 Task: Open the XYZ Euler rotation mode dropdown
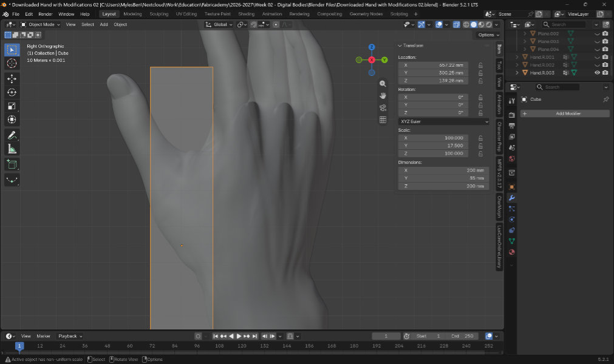[x=444, y=121]
